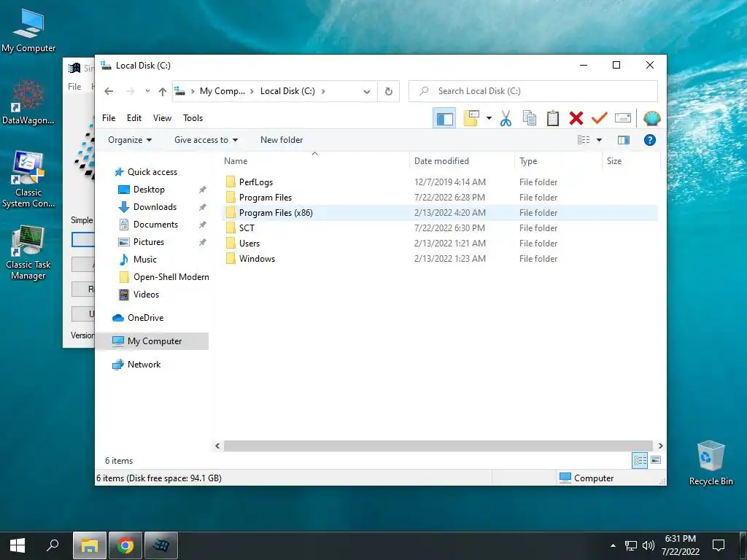Viewport: 747px width, 560px height.
Task: Refresh the Local Disk (C:) folder
Action: (388, 91)
